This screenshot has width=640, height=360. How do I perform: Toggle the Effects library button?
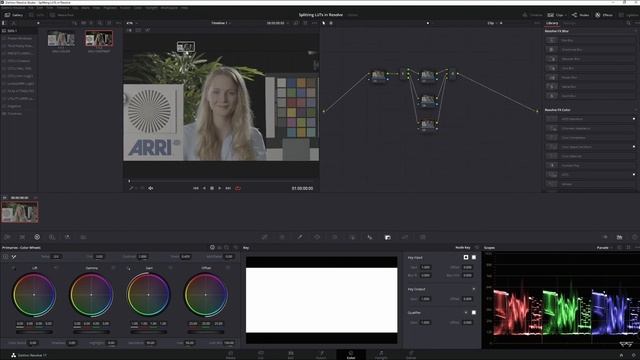[604, 15]
